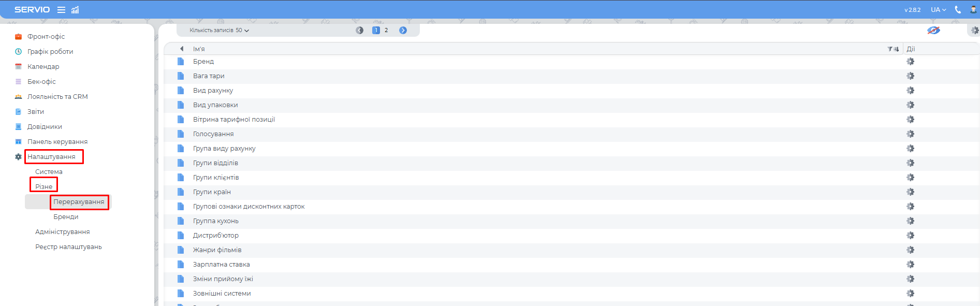980x306 pixels.
Task: Click the phone icon in the top bar
Action: (x=958, y=10)
